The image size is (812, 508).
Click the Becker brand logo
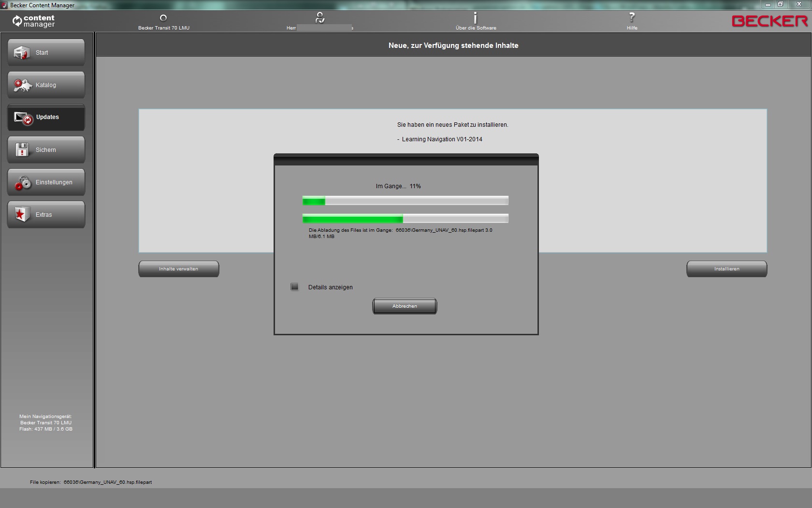769,21
